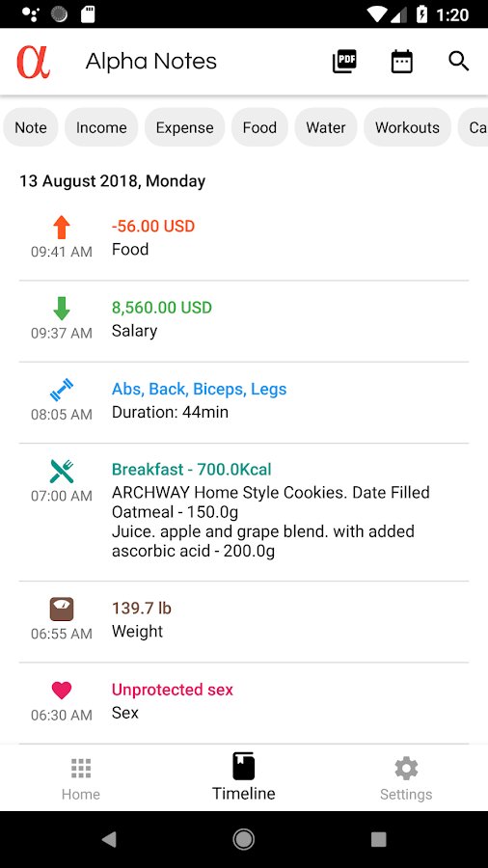The image size is (488, 868).
Task: Open the calendar date picker icon
Action: pyautogui.click(x=402, y=61)
